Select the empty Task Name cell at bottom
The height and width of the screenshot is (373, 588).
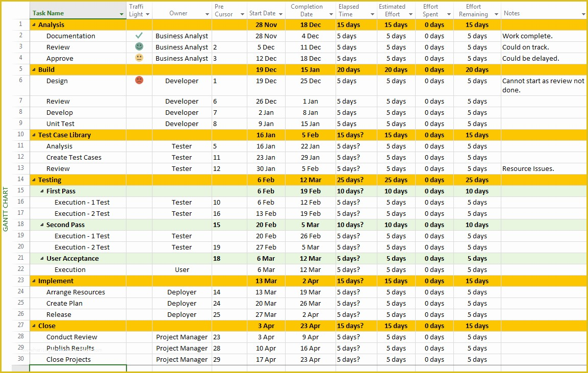pos(78,368)
